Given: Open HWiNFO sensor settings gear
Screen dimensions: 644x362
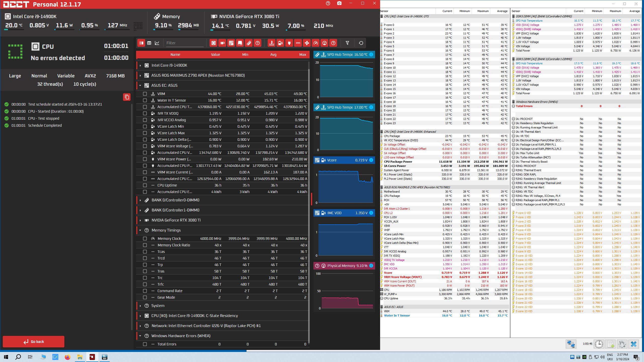Looking at the screenshot, I should coord(622,344).
